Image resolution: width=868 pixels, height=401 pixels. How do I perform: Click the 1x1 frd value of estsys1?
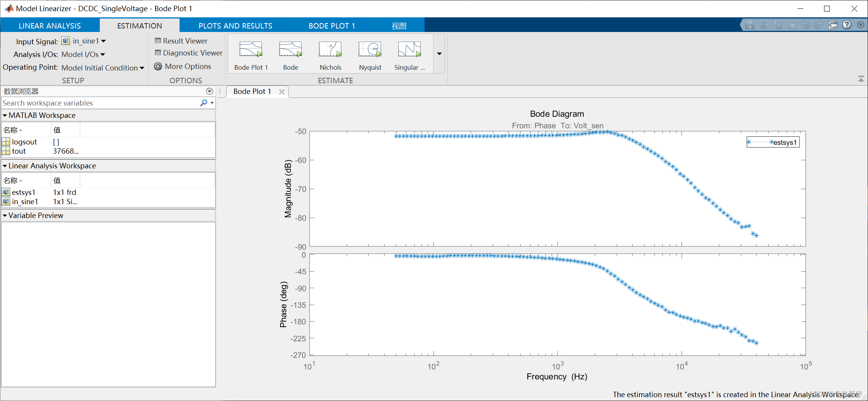coord(64,192)
